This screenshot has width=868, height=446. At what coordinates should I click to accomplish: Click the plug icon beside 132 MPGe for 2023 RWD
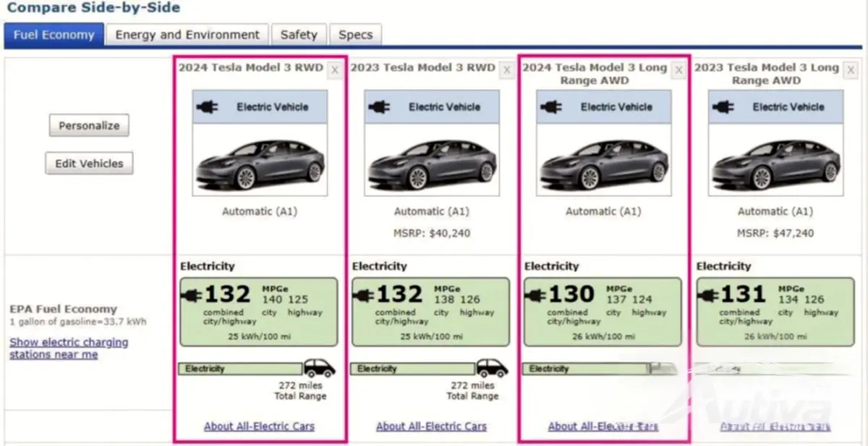(365, 295)
